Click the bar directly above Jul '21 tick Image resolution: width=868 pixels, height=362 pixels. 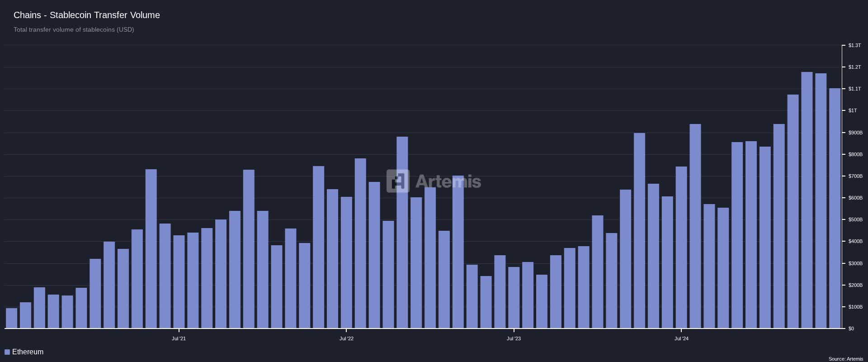[179, 281]
